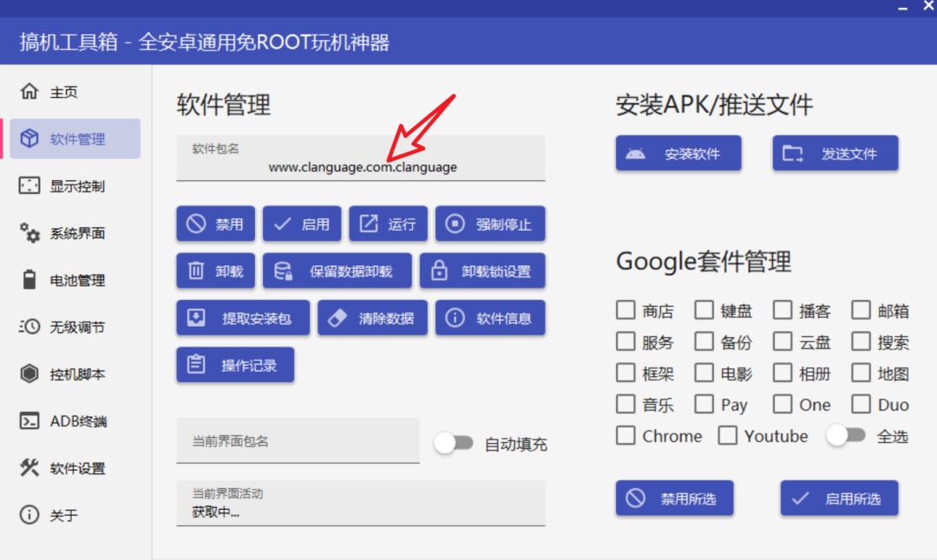This screenshot has height=560, width=937.
Task: Tick the Youtube checkbox
Action: [x=730, y=436]
